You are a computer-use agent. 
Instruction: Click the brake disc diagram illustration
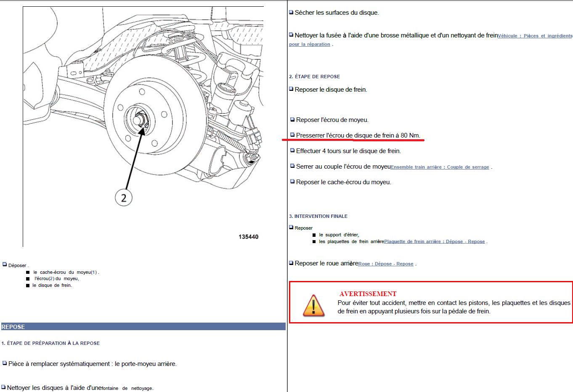pos(143,126)
